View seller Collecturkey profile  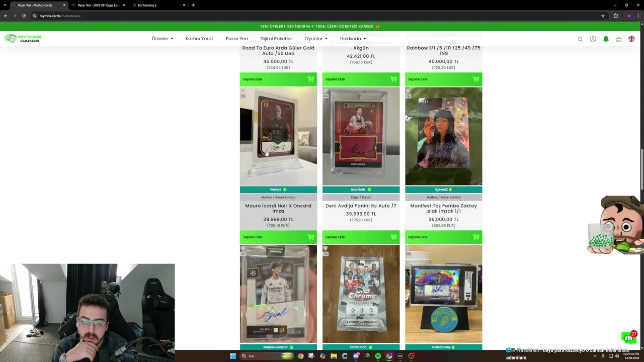(443, 347)
